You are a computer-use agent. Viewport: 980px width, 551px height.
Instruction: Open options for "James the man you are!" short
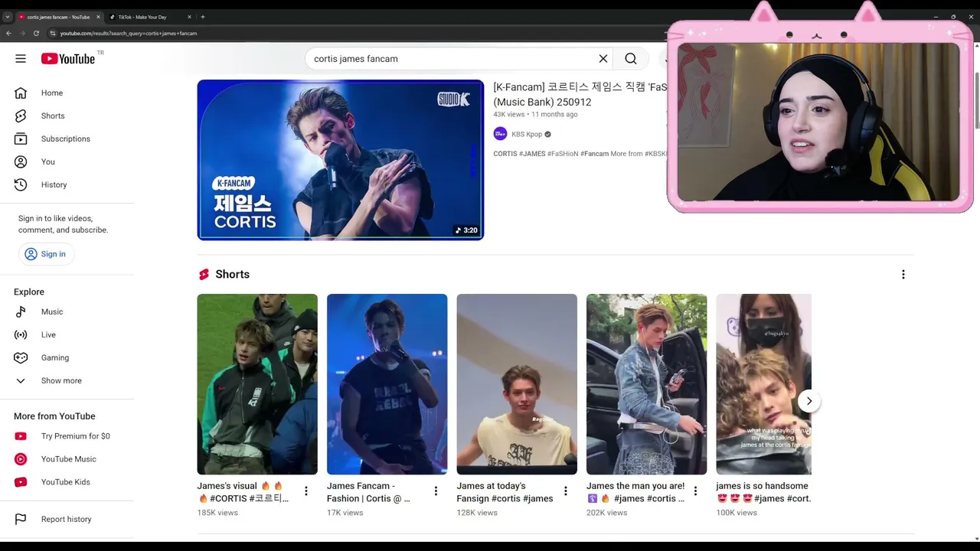click(x=695, y=491)
